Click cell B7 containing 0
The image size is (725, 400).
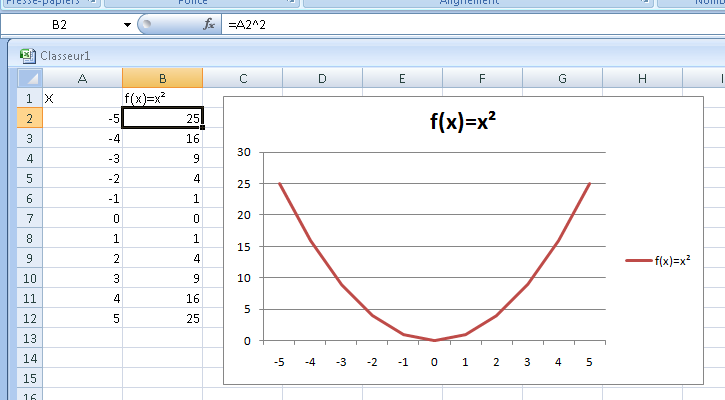click(162, 218)
